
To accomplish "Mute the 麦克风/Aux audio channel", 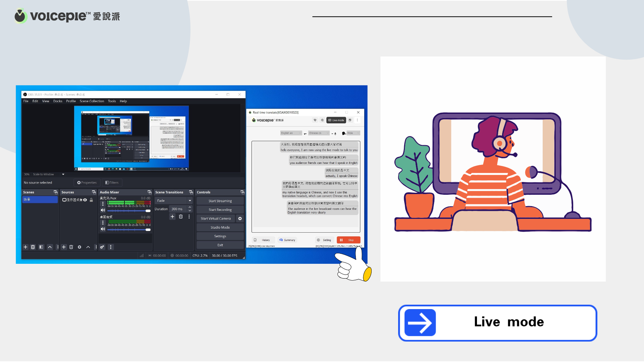I will click(103, 210).
